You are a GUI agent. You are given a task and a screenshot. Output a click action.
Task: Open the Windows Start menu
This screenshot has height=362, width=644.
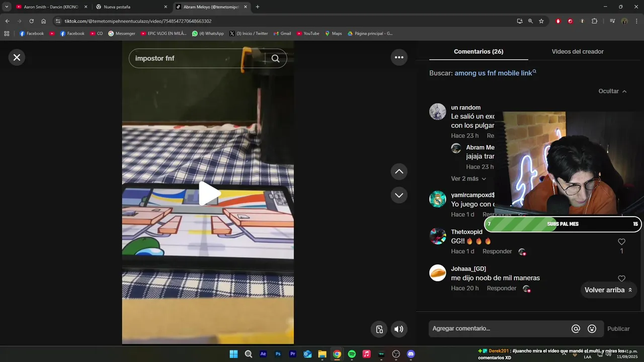click(x=233, y=354)
